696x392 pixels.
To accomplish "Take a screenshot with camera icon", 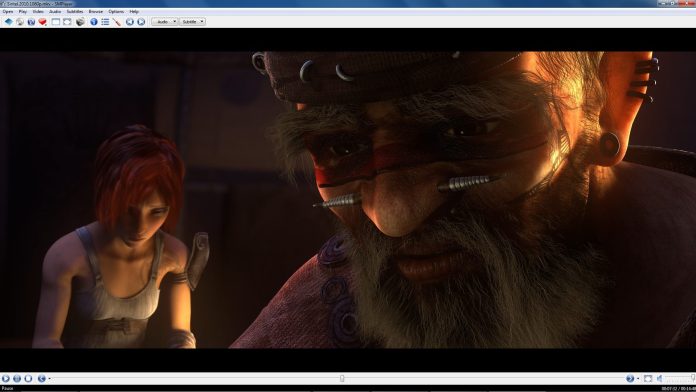I will tap(80, 22).
